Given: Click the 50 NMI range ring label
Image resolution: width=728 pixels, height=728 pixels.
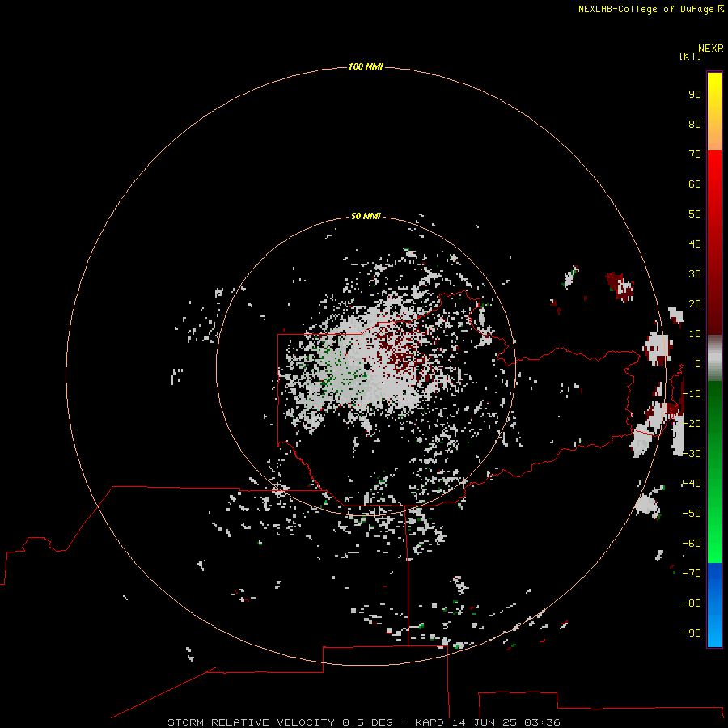Looking at the screenshot, I should click(x=366, y=216).
